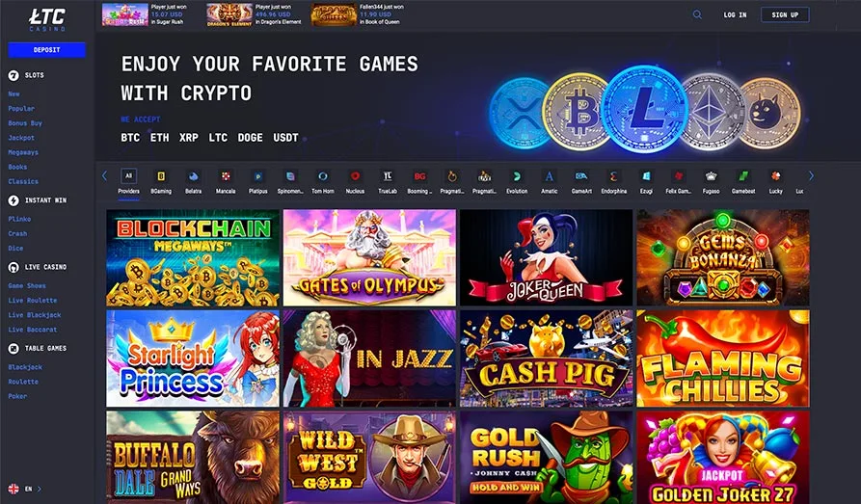Pick the Fugaso crown provider icon
The width and height of the screenshot is (861, 504).
[x=712, y=176]
